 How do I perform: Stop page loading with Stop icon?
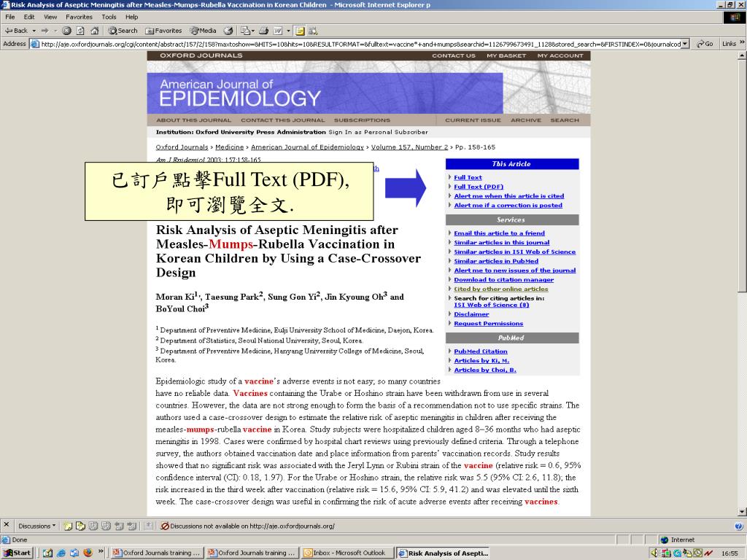[x=66, y=31]
